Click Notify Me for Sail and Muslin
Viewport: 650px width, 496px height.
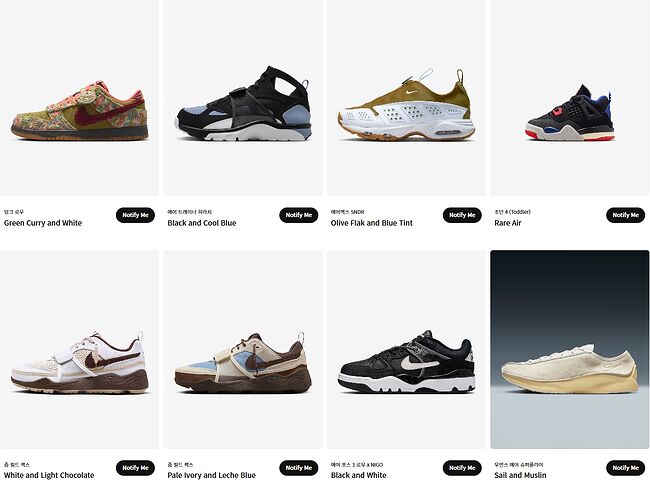click(626, 468)
